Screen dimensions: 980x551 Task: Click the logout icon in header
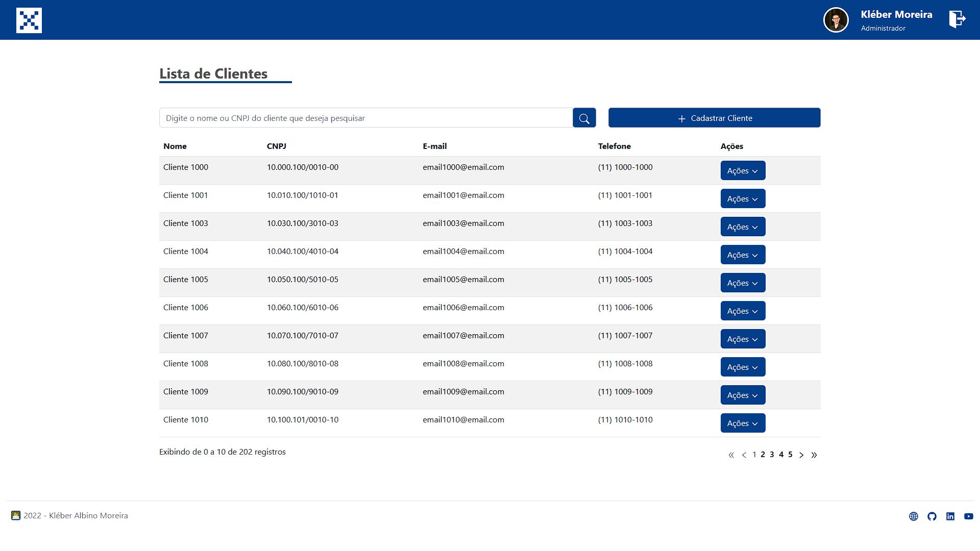[957, 19]
